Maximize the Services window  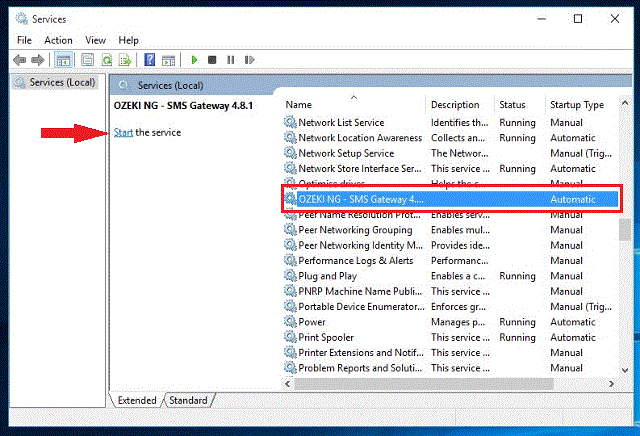[578, 19]
